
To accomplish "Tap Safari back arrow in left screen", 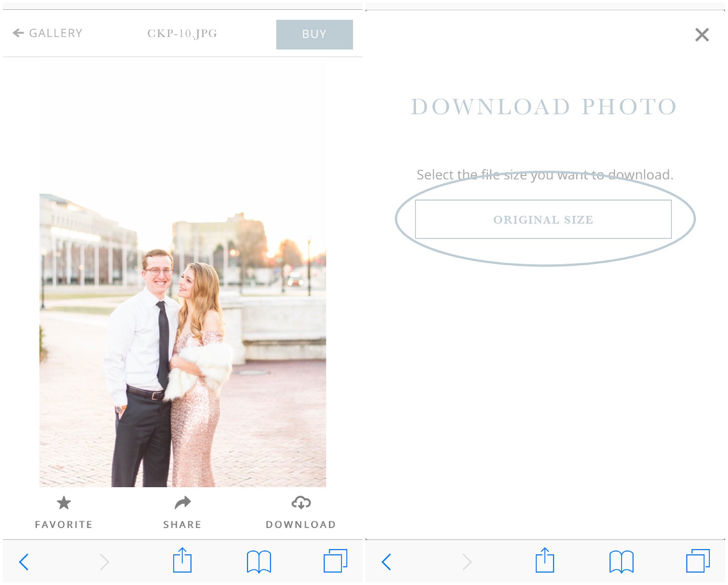I will pyautogui.click(x=24, y=562).
